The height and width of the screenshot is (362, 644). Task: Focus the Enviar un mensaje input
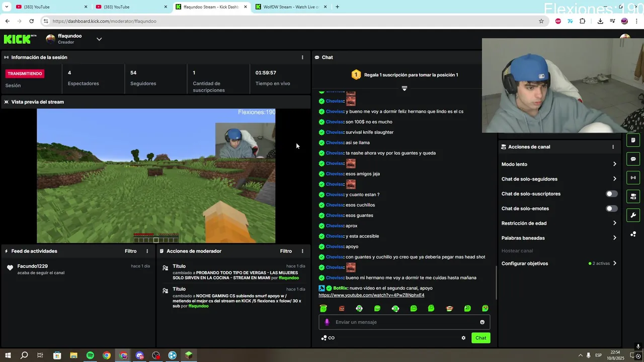(x=405, y=322)
